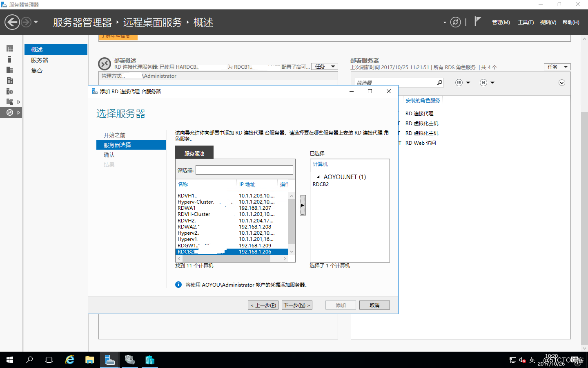
Task: Expand the filter criteria chevron in the 部署服务器 toolbar
Action: (562, 83)
